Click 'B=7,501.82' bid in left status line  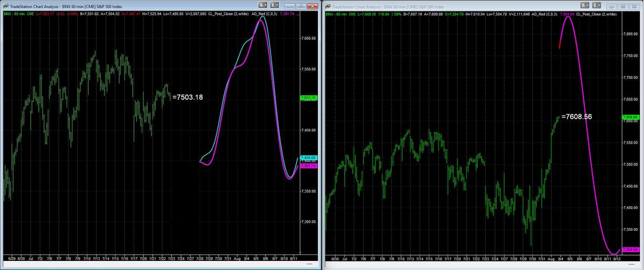[90, 13]
